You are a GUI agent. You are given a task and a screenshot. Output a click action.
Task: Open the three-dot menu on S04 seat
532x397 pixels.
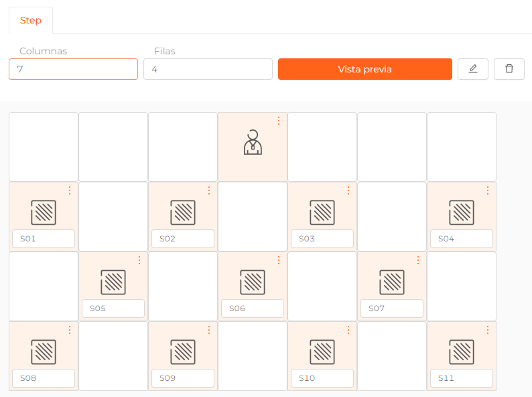point(488,190)
